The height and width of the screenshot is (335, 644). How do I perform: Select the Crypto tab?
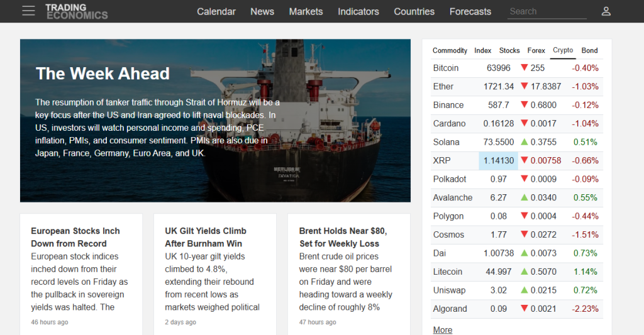pyautogui.click(x=563, y=50)
